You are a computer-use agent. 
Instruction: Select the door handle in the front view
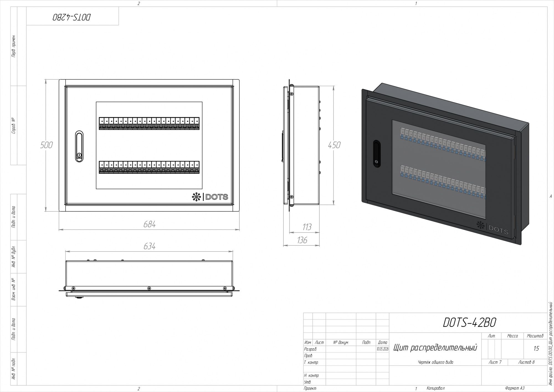click(x=79, y=146)
